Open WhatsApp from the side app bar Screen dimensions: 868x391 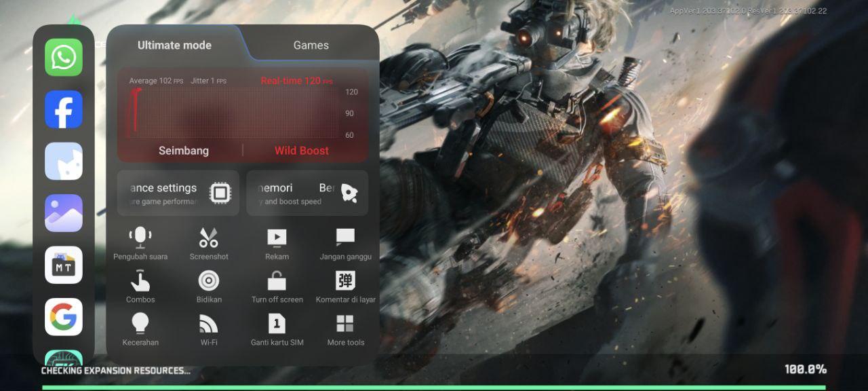(64, 57)
